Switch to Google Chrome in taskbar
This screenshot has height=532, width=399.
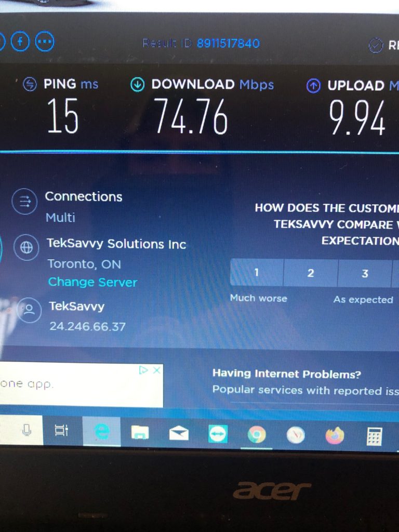[x=257, y=434]
